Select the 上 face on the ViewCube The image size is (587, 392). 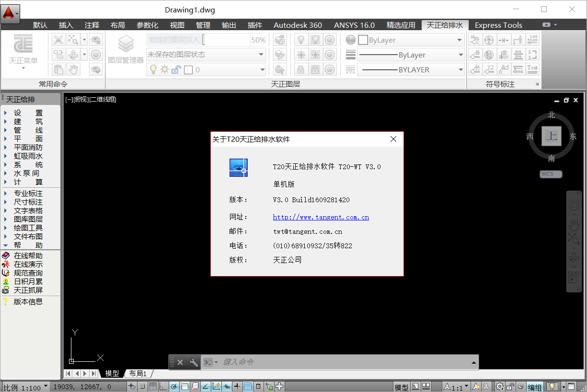point(551,136)
